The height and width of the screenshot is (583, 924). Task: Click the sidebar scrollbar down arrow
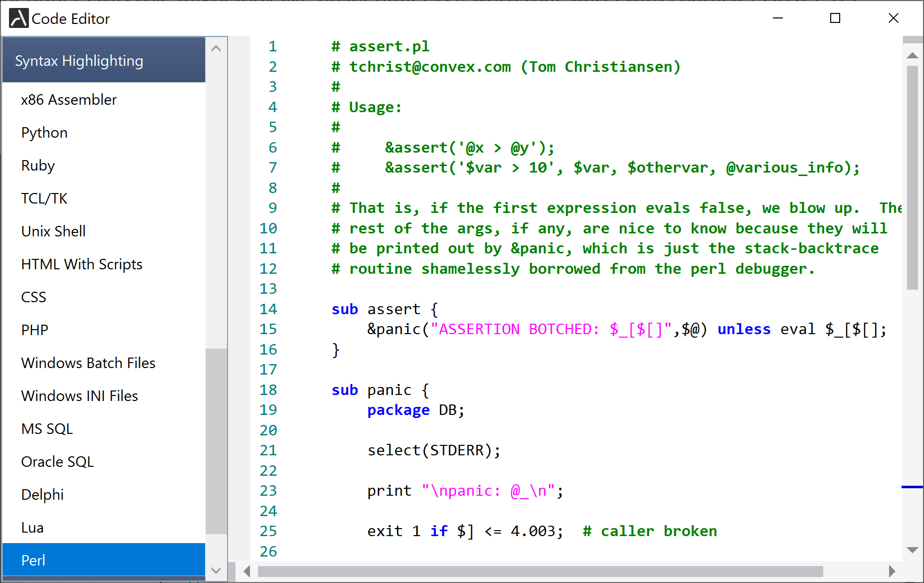tap(216, 570)
